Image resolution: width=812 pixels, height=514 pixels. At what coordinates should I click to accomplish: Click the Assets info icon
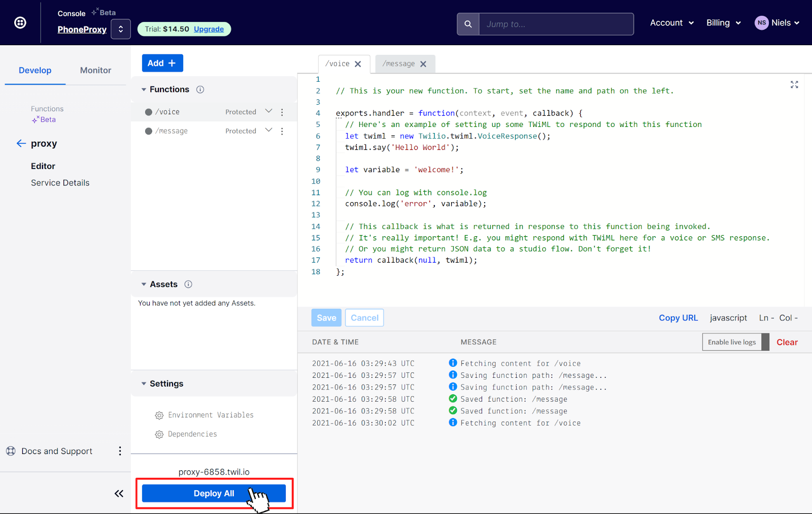188,284
